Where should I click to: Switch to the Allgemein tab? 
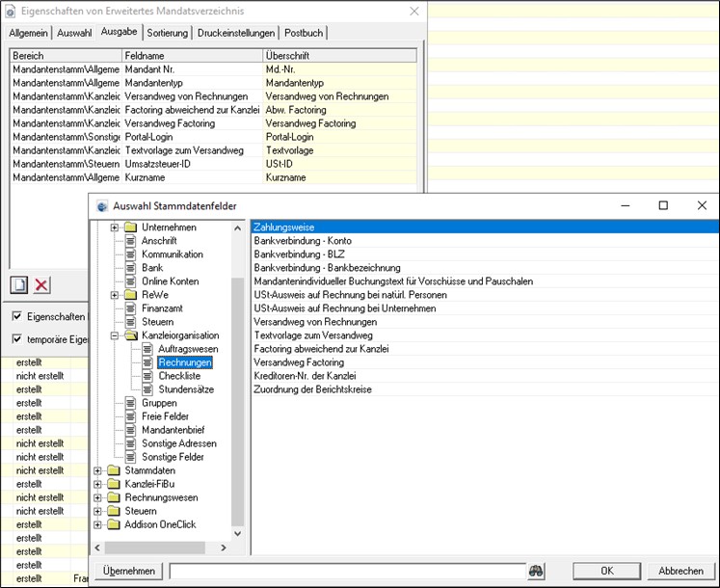[29, 33]
